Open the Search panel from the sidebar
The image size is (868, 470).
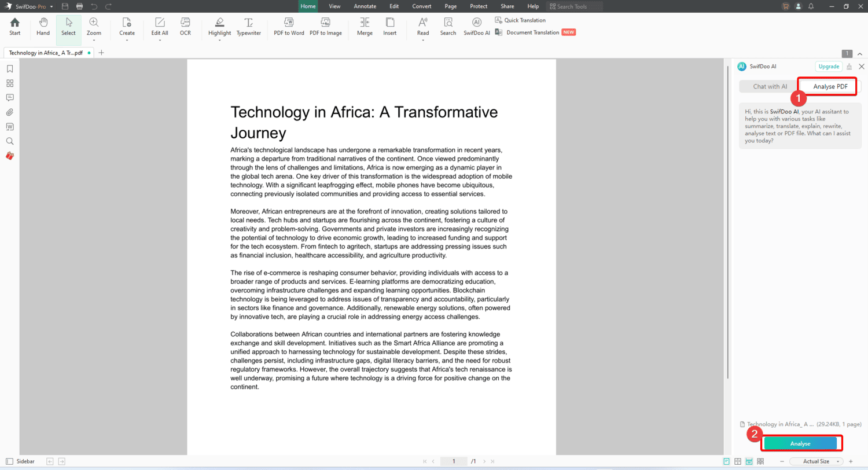10,141
